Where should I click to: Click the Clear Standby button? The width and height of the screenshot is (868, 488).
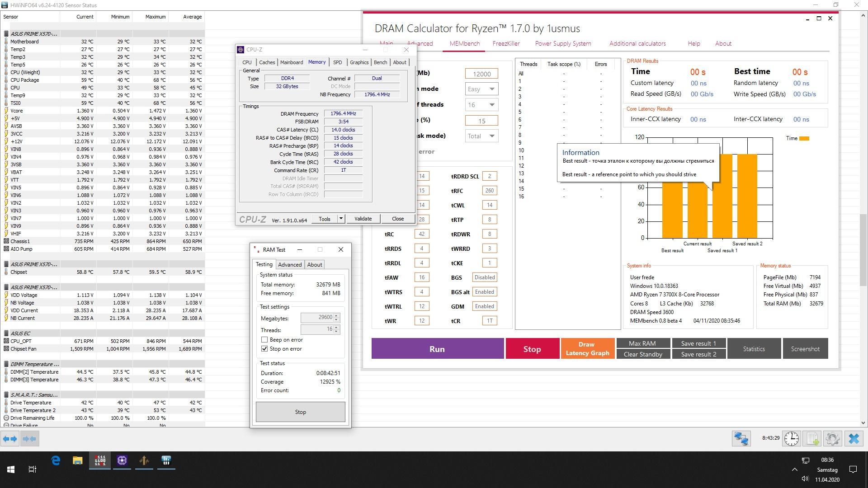[x=642, y=354]
